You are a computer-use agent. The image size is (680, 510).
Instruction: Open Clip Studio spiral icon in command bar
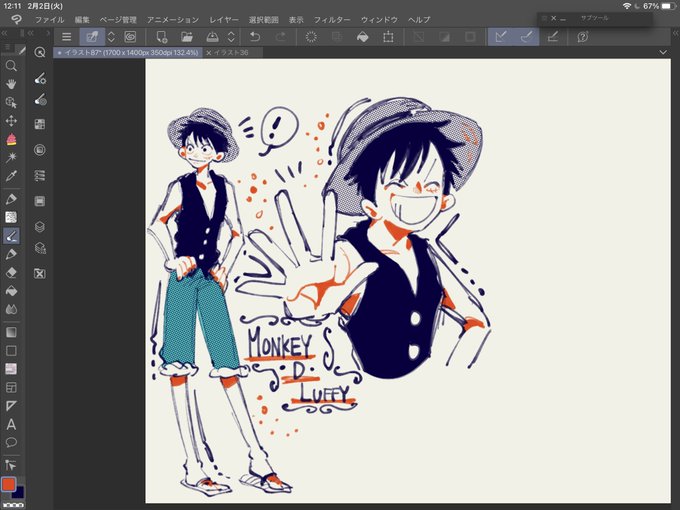130,37
